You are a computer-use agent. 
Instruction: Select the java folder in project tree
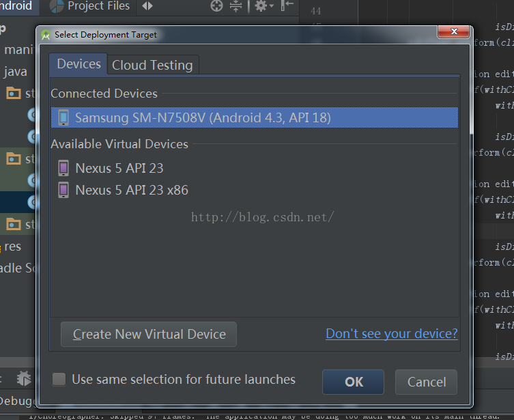[15, 71]
